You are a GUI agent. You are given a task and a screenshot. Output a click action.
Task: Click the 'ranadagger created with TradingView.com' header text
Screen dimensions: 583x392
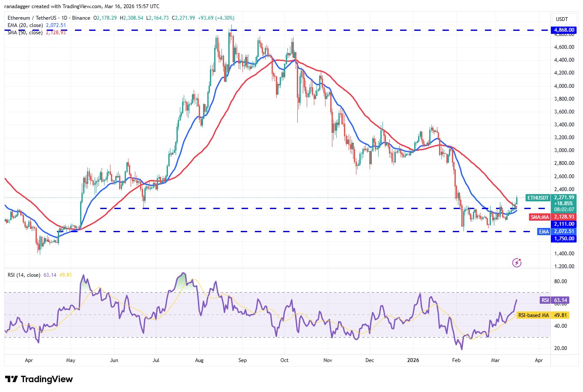pyautogui.click(x=81, y=6)
